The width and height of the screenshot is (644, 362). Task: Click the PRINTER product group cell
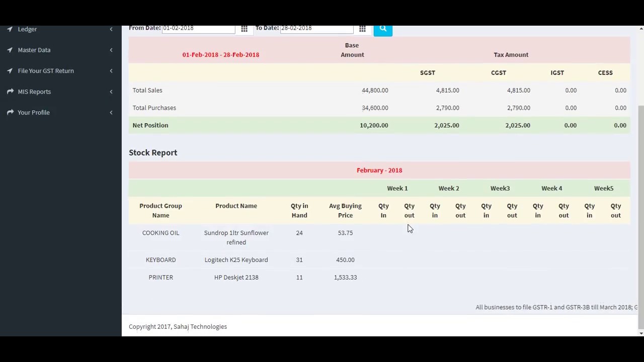coord(160,278)
